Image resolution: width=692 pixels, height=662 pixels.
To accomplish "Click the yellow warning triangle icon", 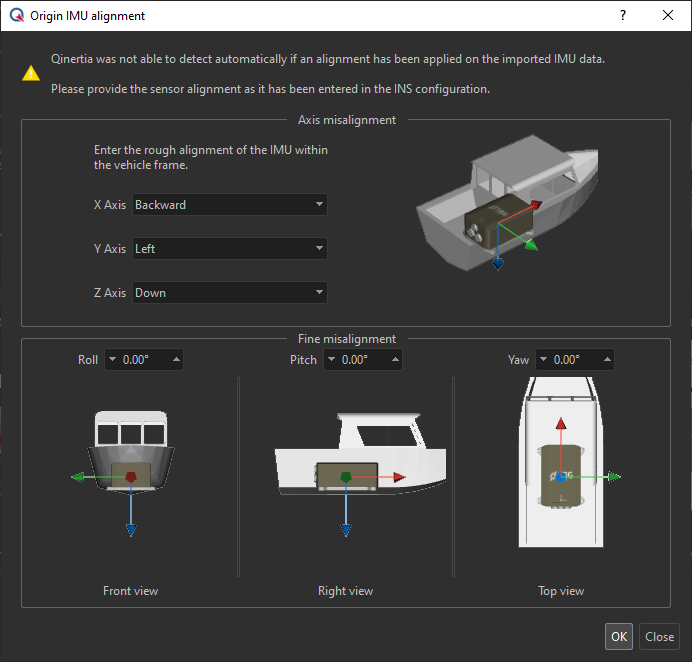I will (33, 73).
